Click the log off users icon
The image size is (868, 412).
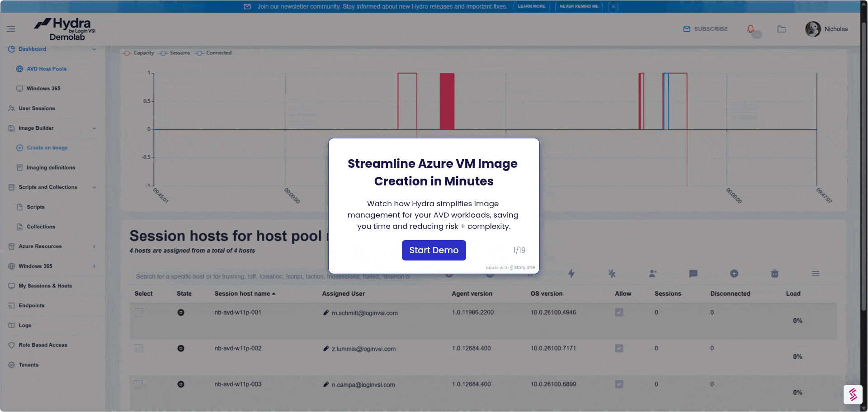tap(653, 274)
